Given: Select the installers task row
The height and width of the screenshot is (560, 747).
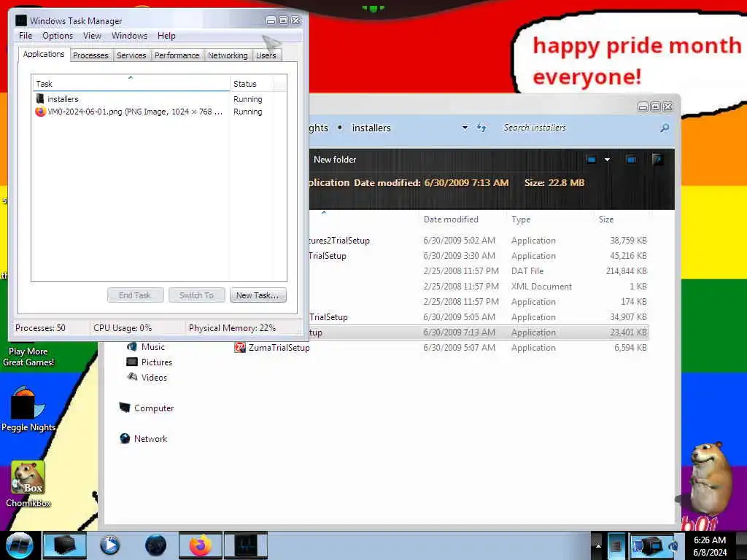Looking at the screenshot, I should pyautogui.click(x=158, y=99).
